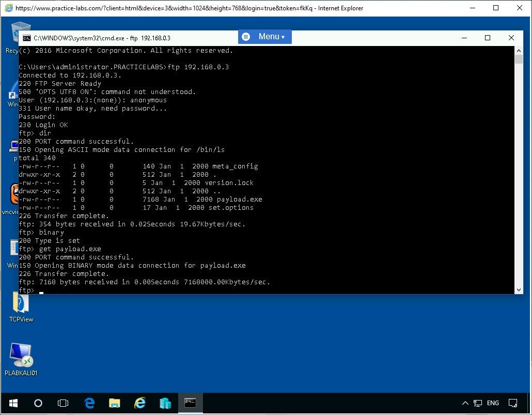The image size is (532, 415).
Task: Minimize the Internet Explorer window
Action: 472,8
